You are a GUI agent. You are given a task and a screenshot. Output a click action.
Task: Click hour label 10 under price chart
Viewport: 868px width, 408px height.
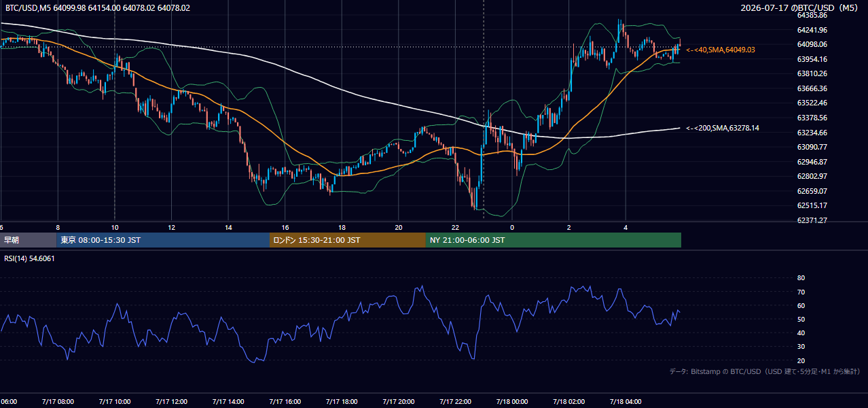click(115, 228)
